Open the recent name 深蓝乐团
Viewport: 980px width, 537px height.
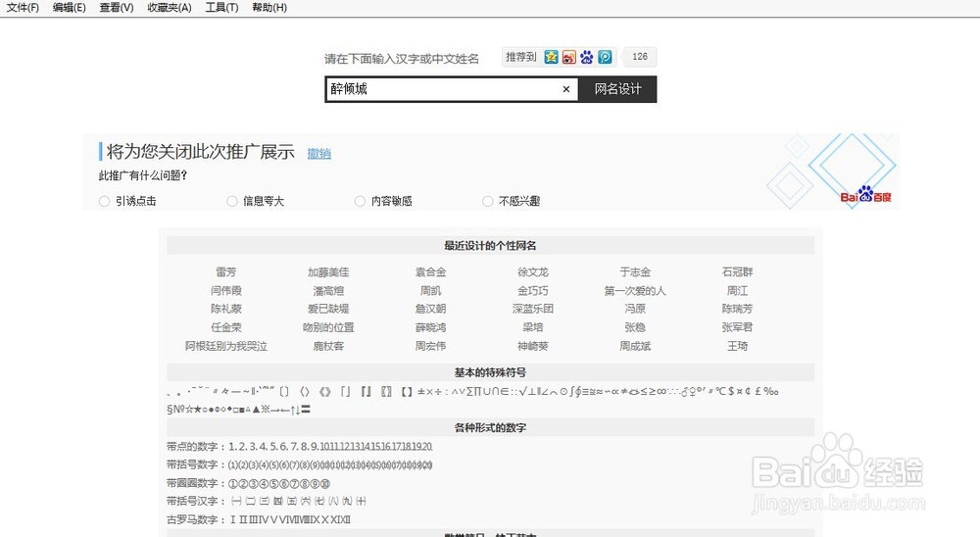point(532,309)
